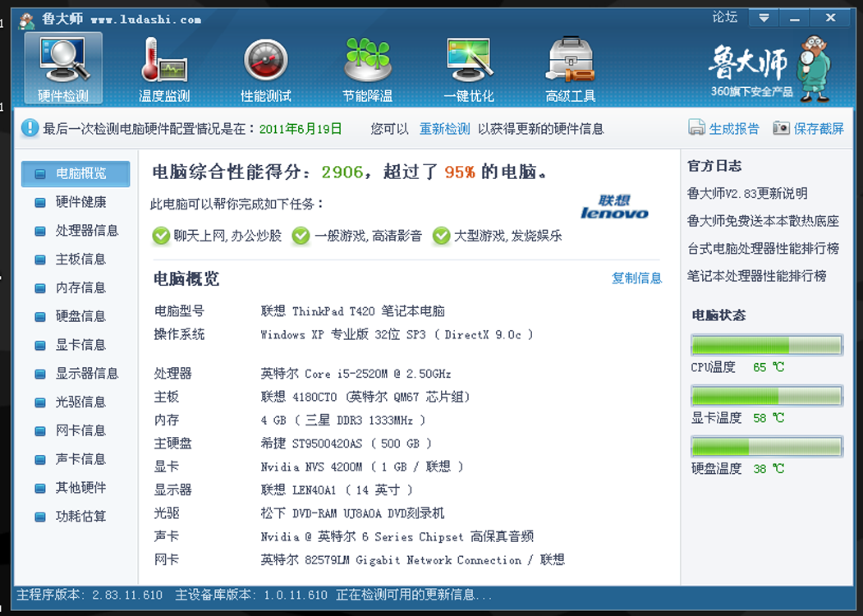Image resolution: width=863 pixels, height=616 pixels.
Task: Click 复制信息 to copy the overview
Action: (x=637, y=278)
